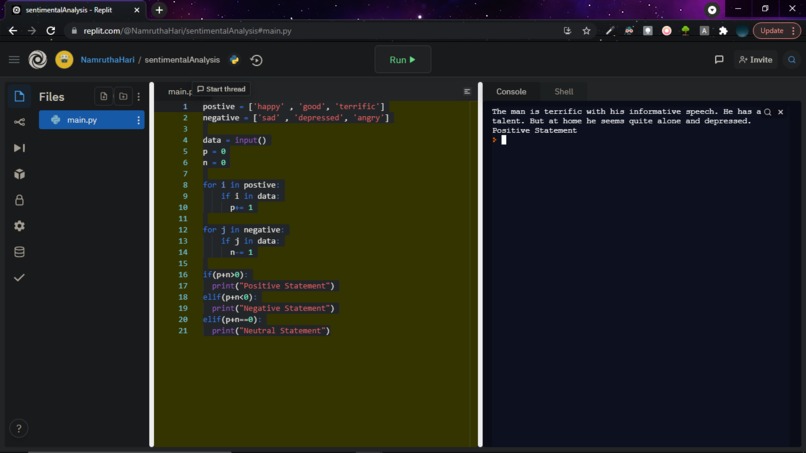Switch to the Shell tab
806x453 pixels.
[563, 92]
